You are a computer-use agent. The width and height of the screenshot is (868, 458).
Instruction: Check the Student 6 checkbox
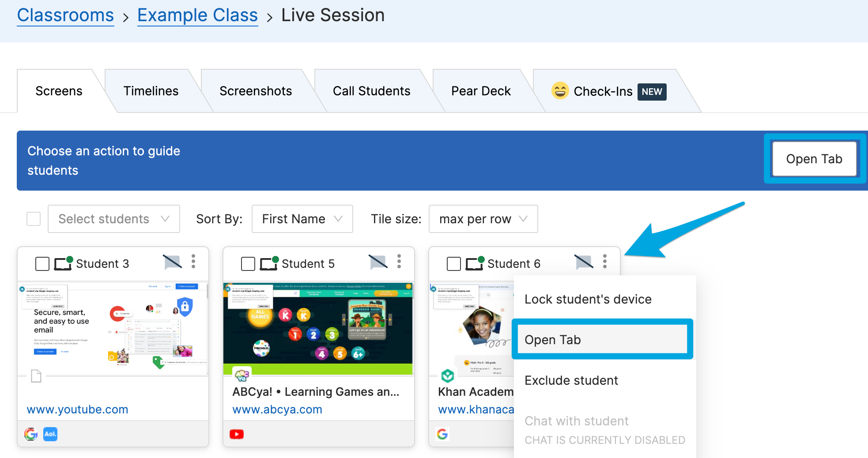(454, 264)
